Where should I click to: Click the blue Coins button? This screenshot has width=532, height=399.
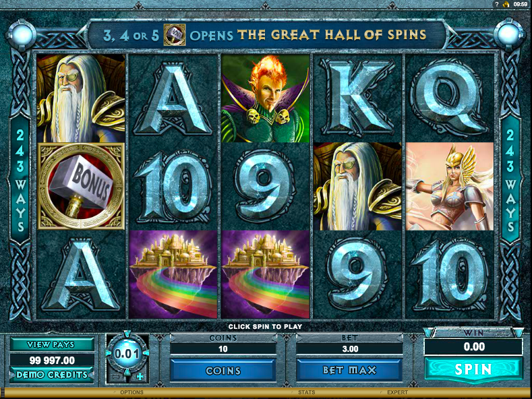pyautogui.click(x=223, y=371)
